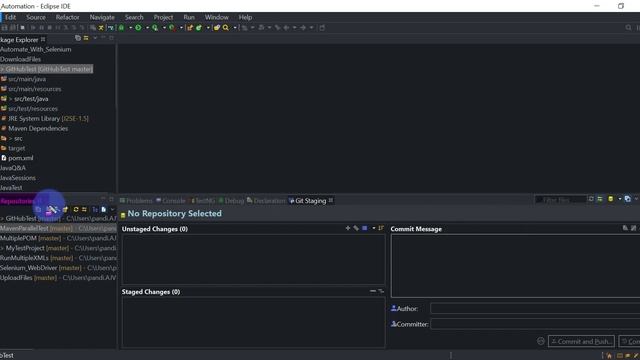Viewport: 640px width, 360px height.
Task: Refresh the Git Repositories view
Action: pos(76,209)
